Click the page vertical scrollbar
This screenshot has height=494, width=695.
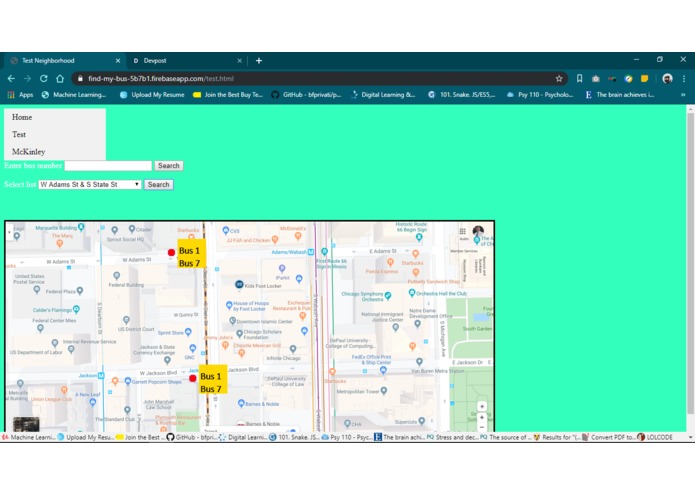(x=690, y=264)
